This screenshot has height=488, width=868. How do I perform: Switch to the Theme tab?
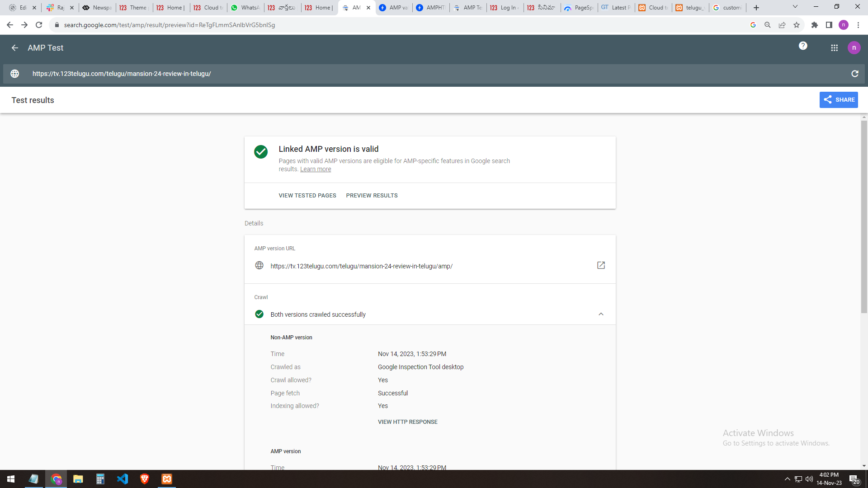coord(134,8)
